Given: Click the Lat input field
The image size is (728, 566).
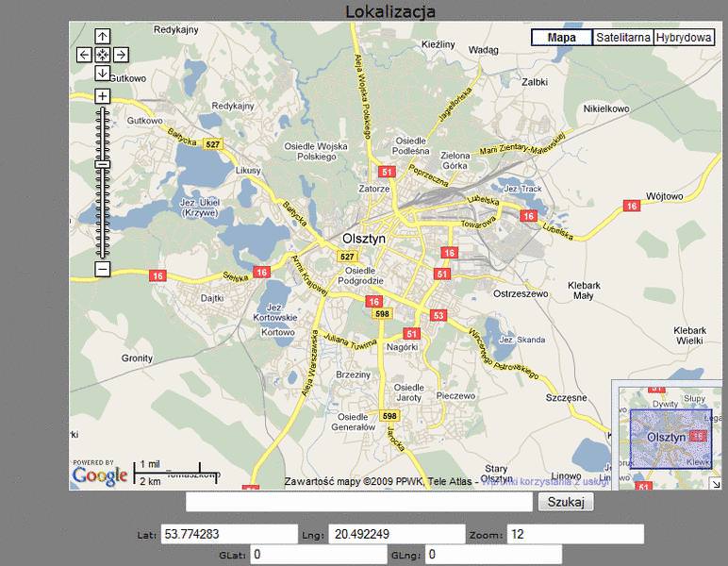Looking at the screenshot, I should click(x=229, y=535).
